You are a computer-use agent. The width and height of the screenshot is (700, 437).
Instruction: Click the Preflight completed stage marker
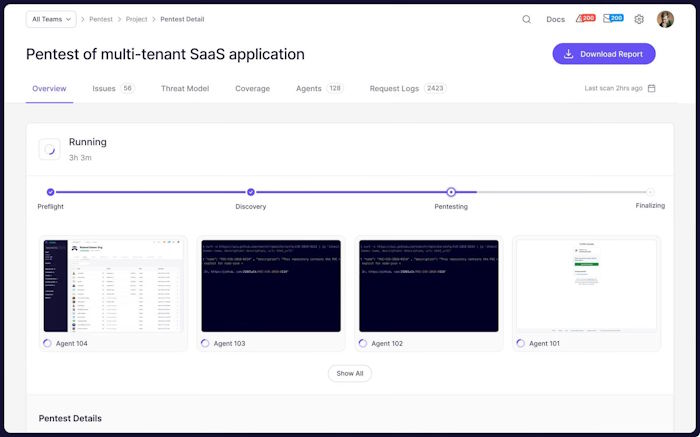tap(50, 192)
